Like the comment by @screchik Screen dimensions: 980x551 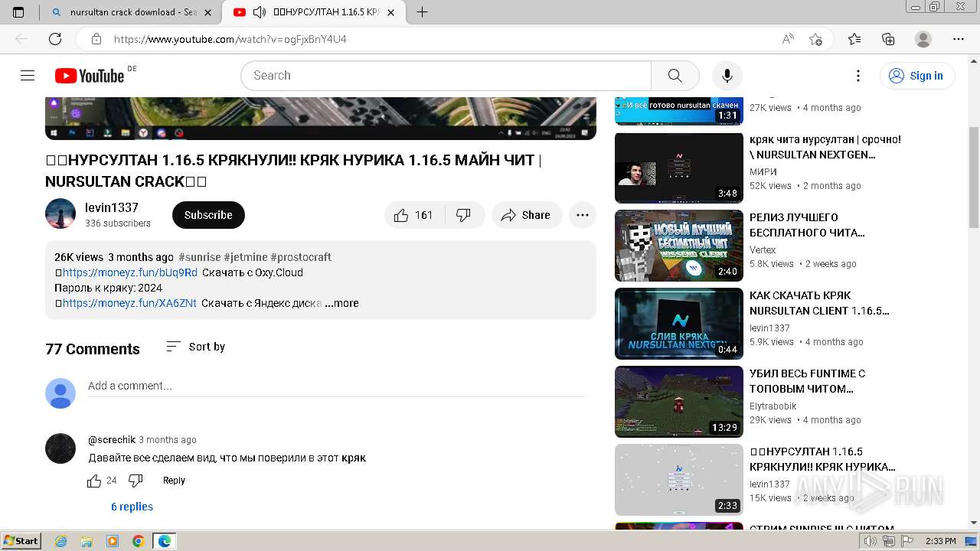click(94, 481)
